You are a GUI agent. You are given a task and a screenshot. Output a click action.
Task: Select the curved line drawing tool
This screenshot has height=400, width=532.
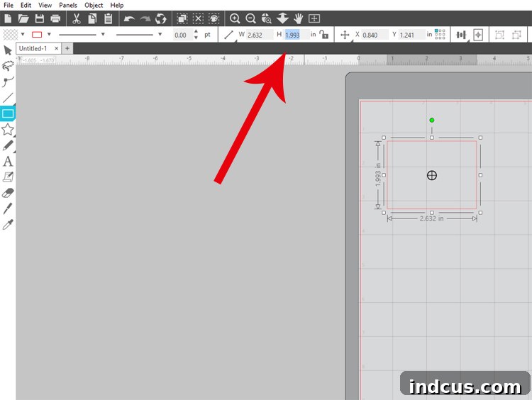[8, 82]
